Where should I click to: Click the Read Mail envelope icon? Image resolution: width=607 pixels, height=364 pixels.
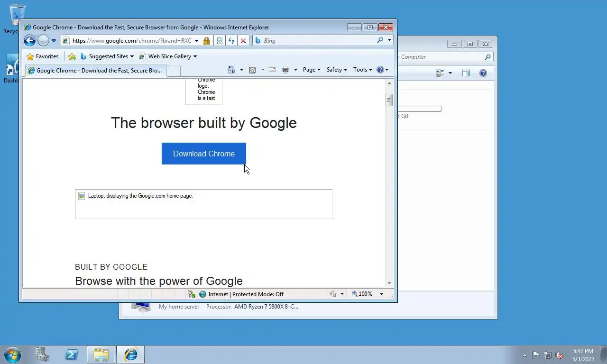click(x=272, y=70)
